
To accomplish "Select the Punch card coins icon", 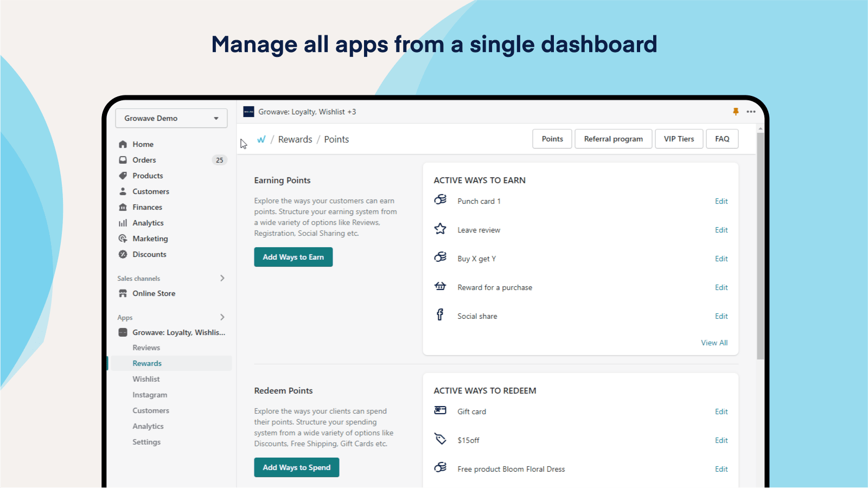I will click(x=441, y=200).
